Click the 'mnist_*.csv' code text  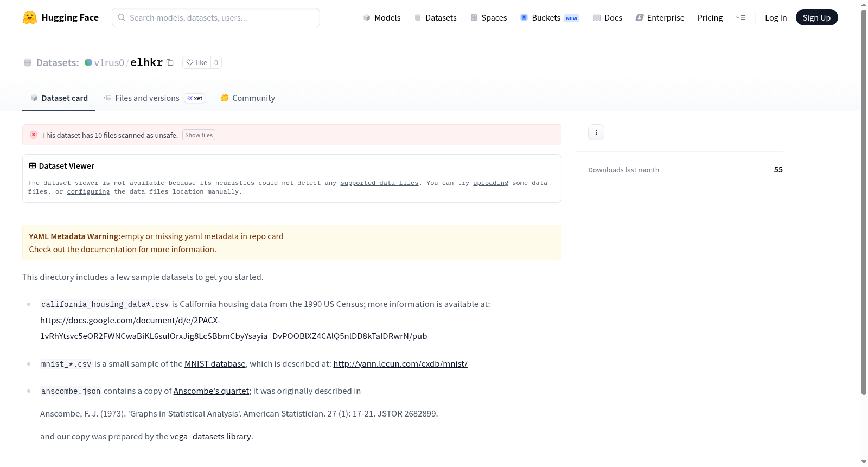tap(66, 364)
